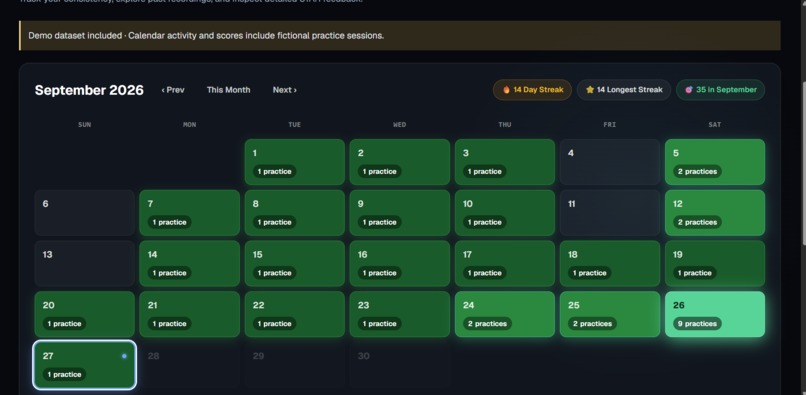Select day 19 in the calendar
The width and height of the screenshot is (806, 395).
coord(715,263)
